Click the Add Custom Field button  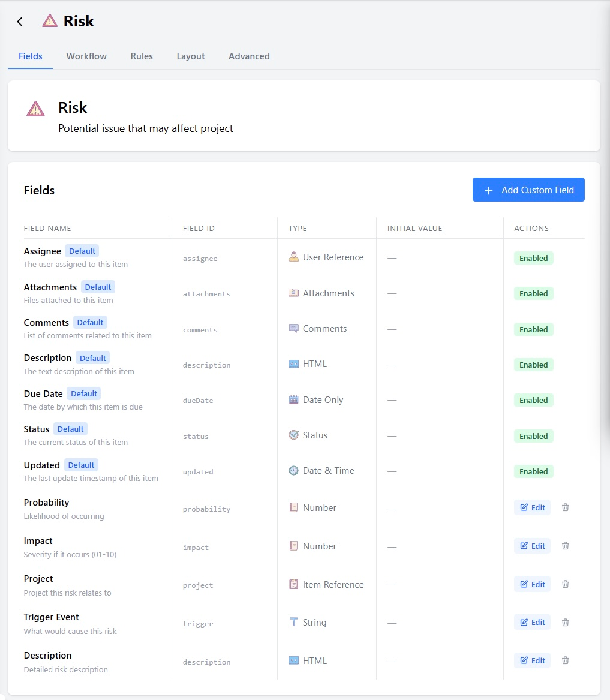tap(528, 190)
